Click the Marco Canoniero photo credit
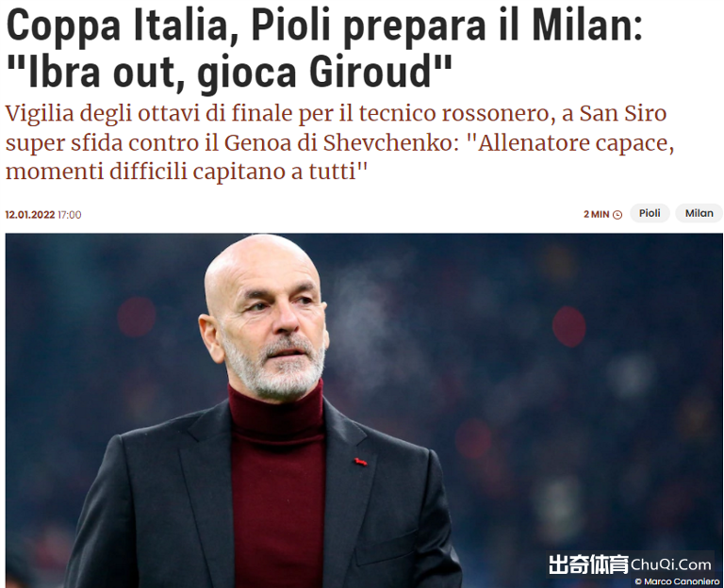Image resolution: width=724 pixels, height=588 pixels. point(682,581)
